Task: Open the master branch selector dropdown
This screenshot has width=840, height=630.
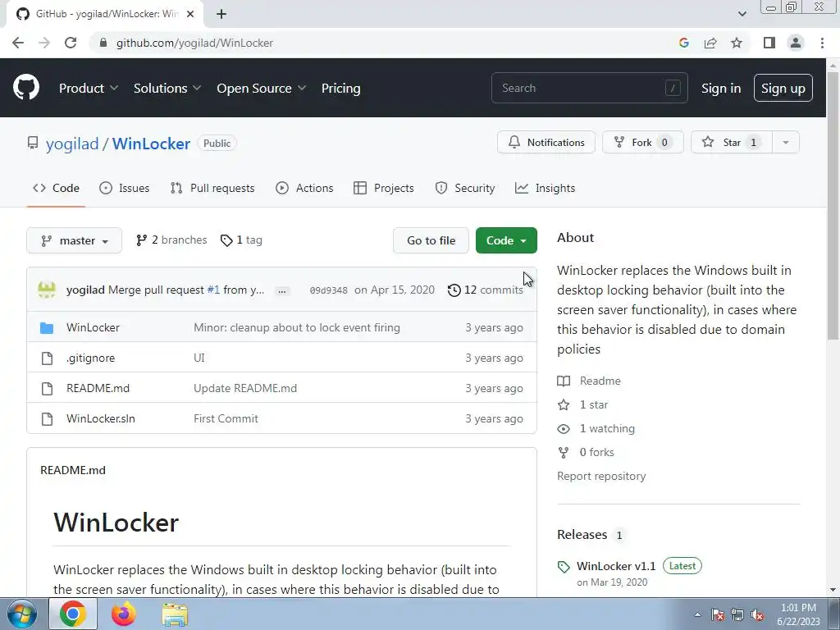Action: tap(74, 240)
